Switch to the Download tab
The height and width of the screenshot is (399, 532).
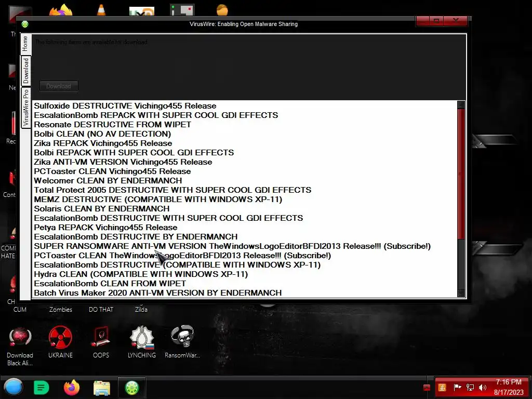[26, 71]
